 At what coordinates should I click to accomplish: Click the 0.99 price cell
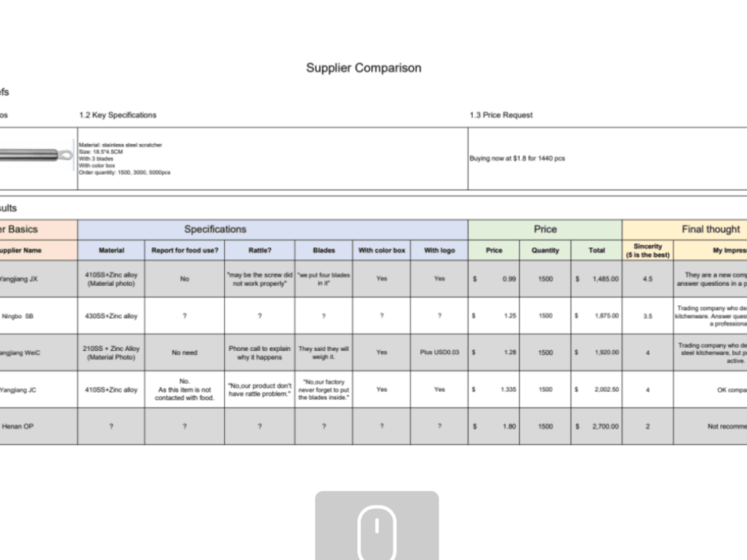[x=494, y=279]
